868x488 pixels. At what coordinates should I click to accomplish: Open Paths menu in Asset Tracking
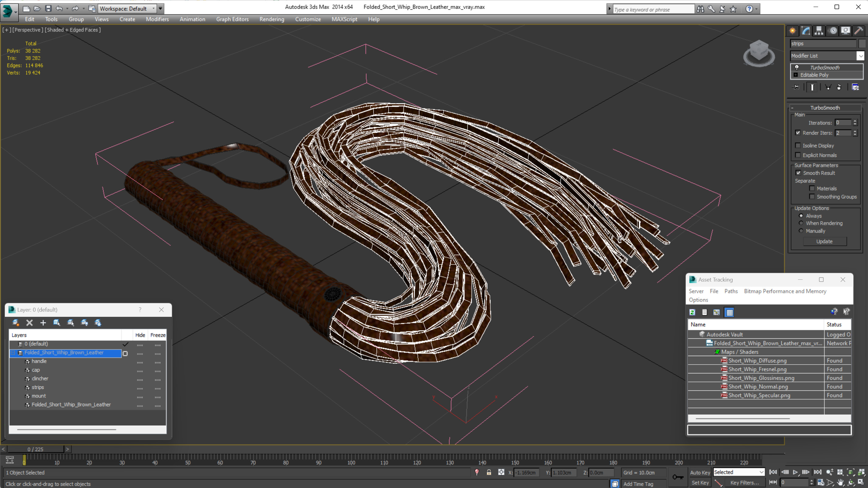[731, 291]
